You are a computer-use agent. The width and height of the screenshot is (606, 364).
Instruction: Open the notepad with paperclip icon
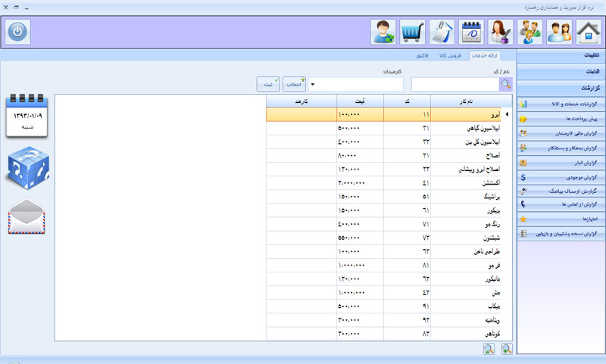pyautogui.click(x=442, y=32)
